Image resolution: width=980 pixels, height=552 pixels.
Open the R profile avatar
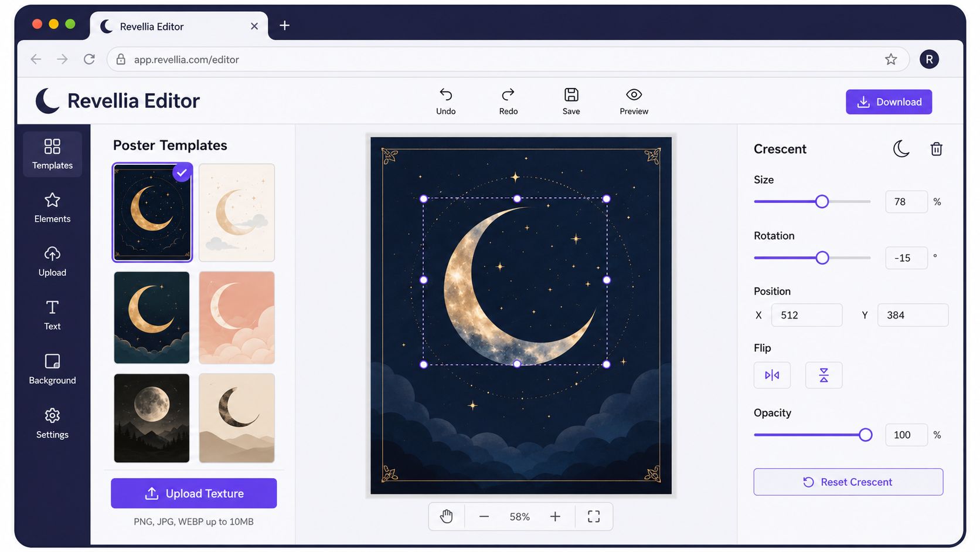click(929, 59)
